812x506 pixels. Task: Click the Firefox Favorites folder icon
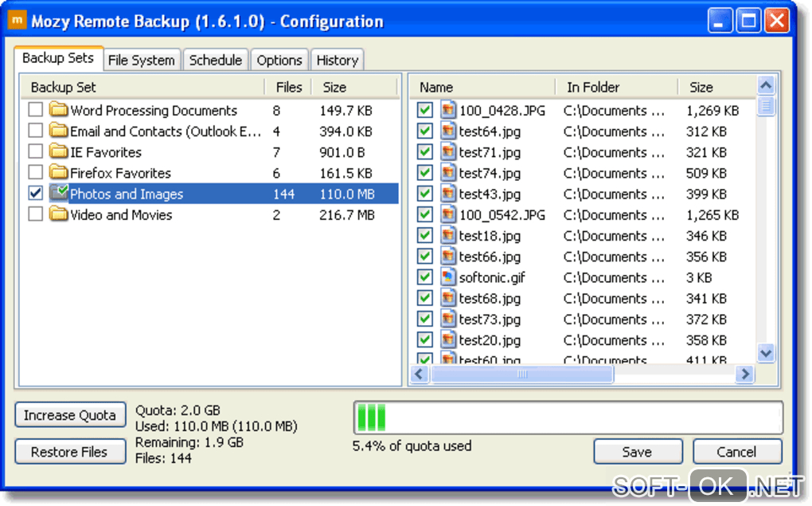coord(59,172)
